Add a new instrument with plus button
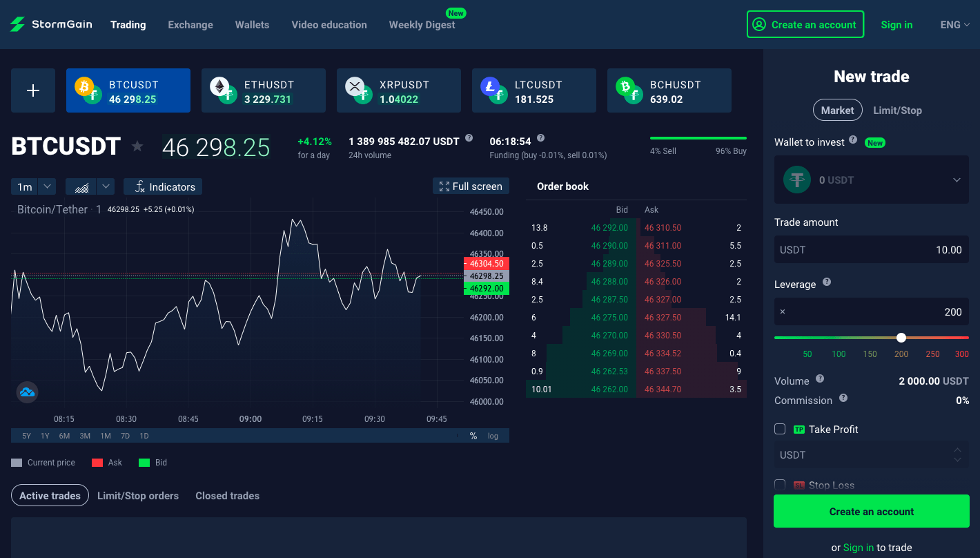Viewport: 980px width, 558px height. (33, 90)
